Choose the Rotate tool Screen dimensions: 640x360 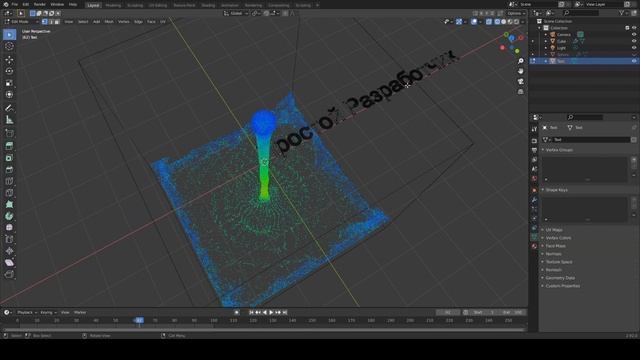tap(9, 71)
